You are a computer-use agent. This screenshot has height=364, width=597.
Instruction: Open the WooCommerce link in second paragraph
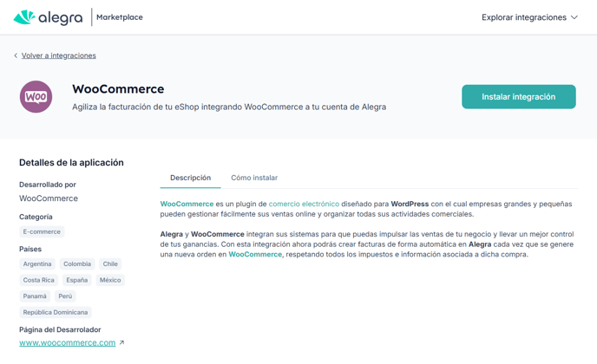click(x=255, y=254)
